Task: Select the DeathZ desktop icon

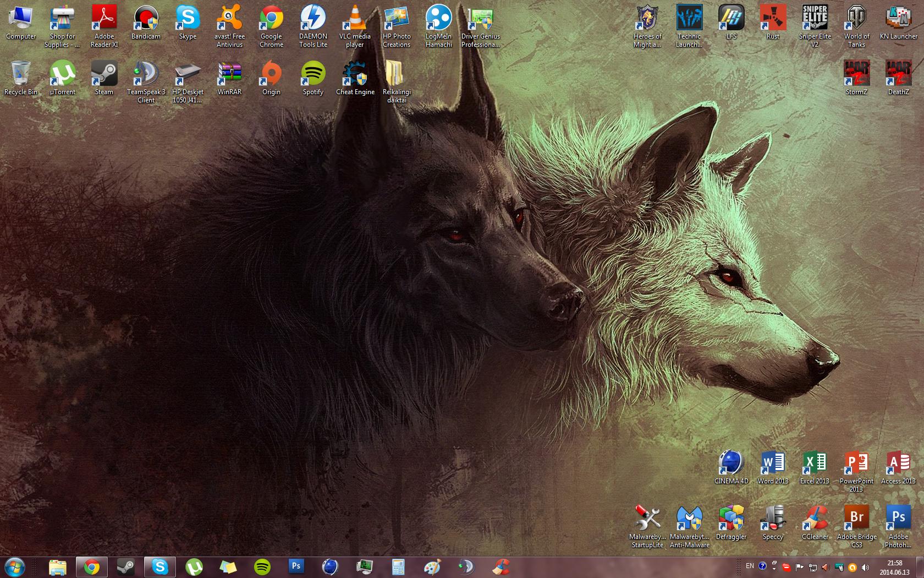Action: coord(899,79)
